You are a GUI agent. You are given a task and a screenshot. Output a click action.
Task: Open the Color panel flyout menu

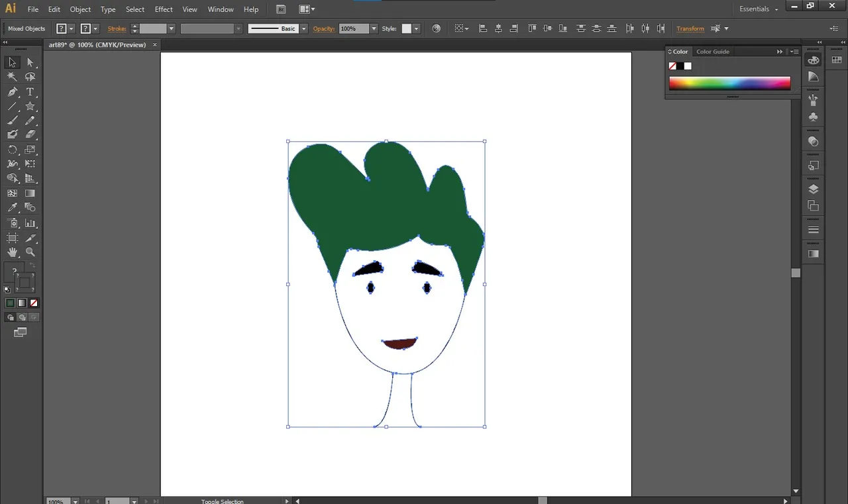point(794,52)
